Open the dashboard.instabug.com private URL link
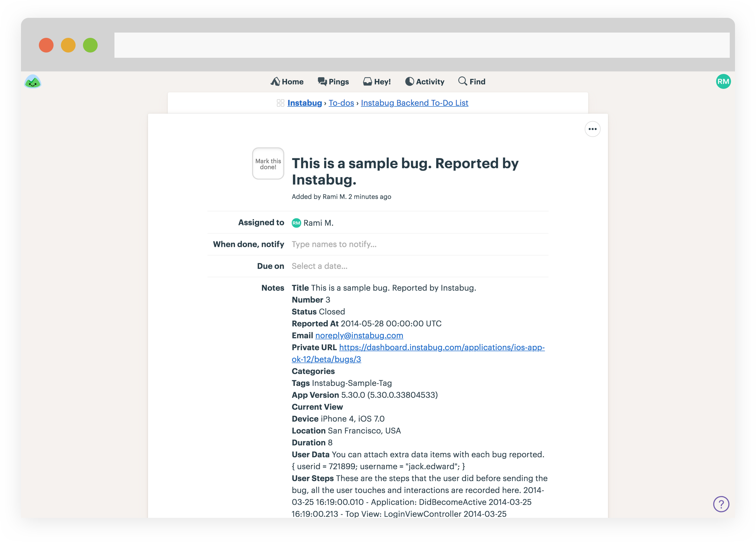The image size is (756, 542). [x=442, y=347]
